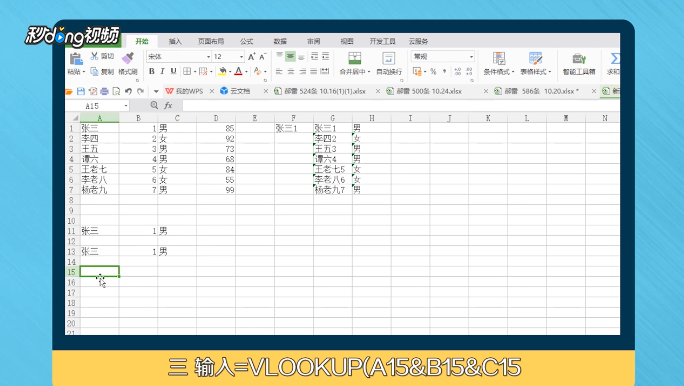Apply percent style format
Image resolution: width=684 pixels, height=386 pixels.
433,71
